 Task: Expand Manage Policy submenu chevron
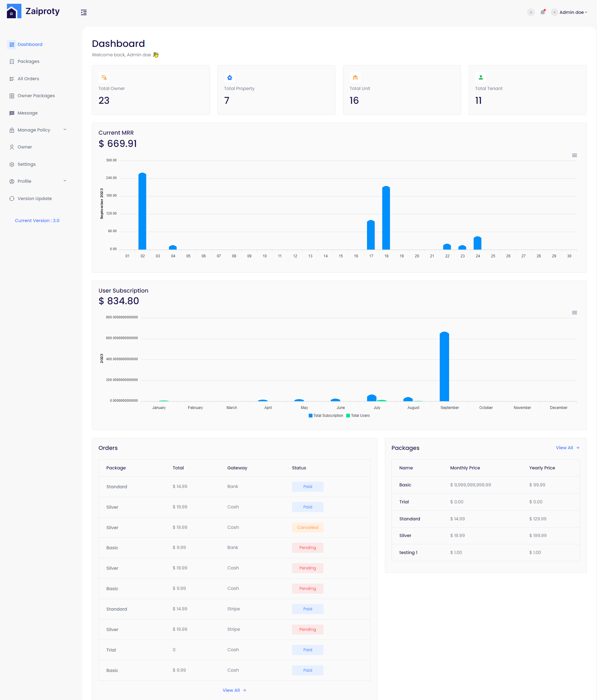click(65, 130)
